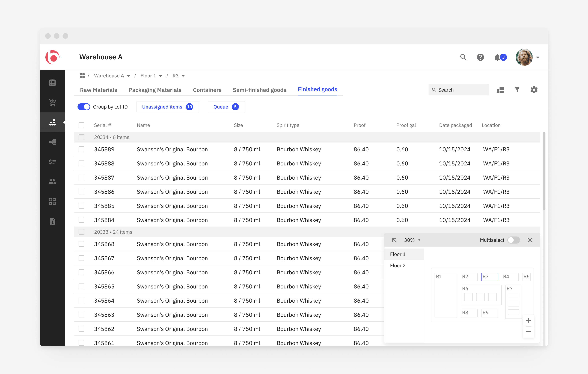Open the people icon in sidebar
This screenshot has width=588, height=374.
point(52,182)
